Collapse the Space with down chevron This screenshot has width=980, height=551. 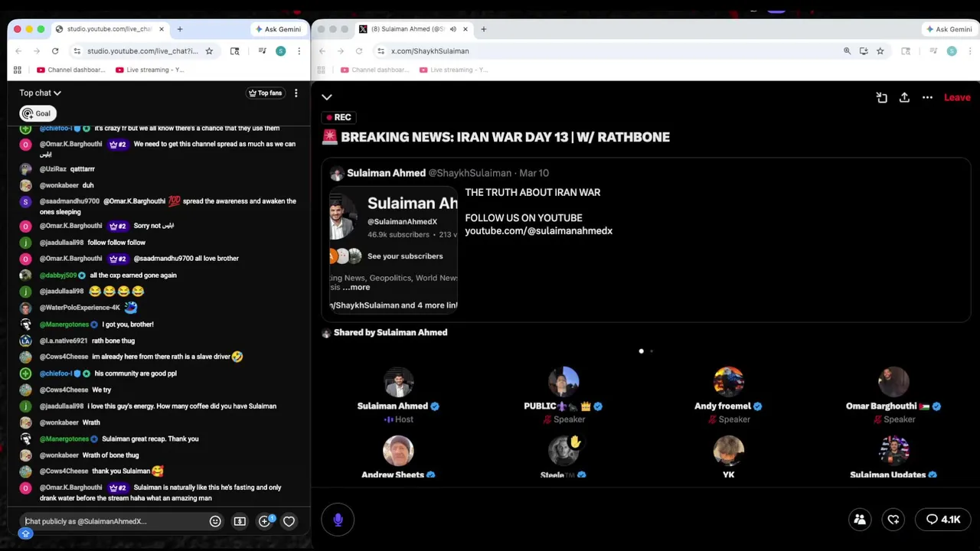[327, 97]
